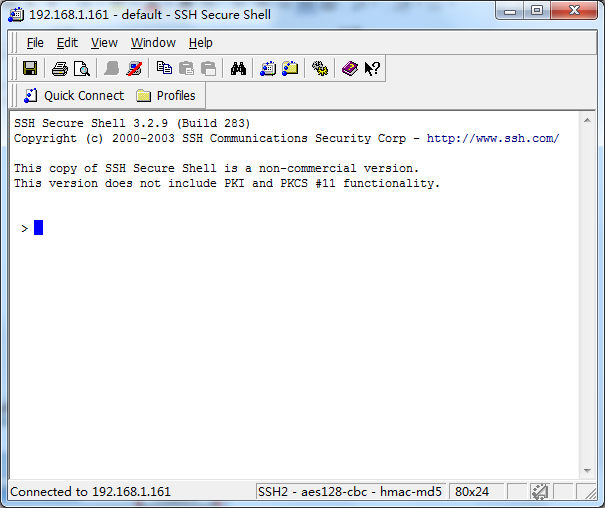
Task: Click the Disconnect icon with red slash
Action: click(x=134, y=69)
